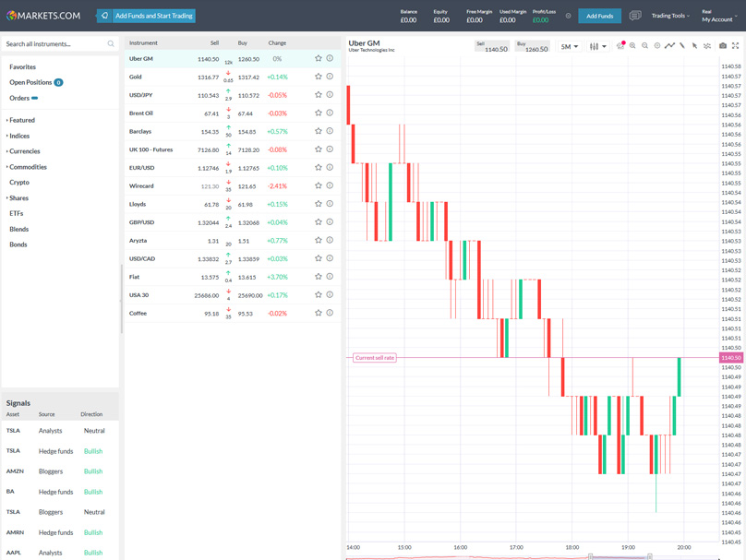The image size is (746, 560).
Task: Open chart indicators line icon
Action: [669, 45]
